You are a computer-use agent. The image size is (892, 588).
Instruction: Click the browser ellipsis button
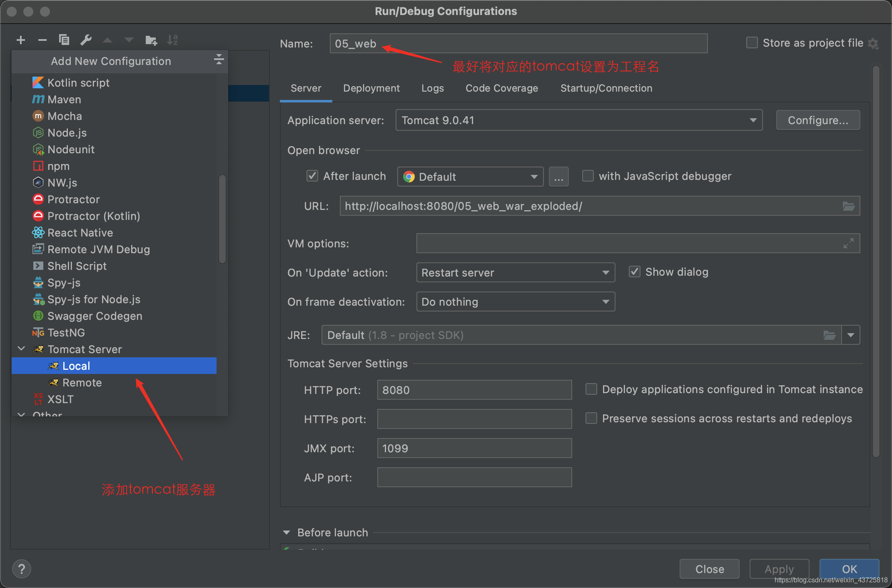(x=558, y=177)
